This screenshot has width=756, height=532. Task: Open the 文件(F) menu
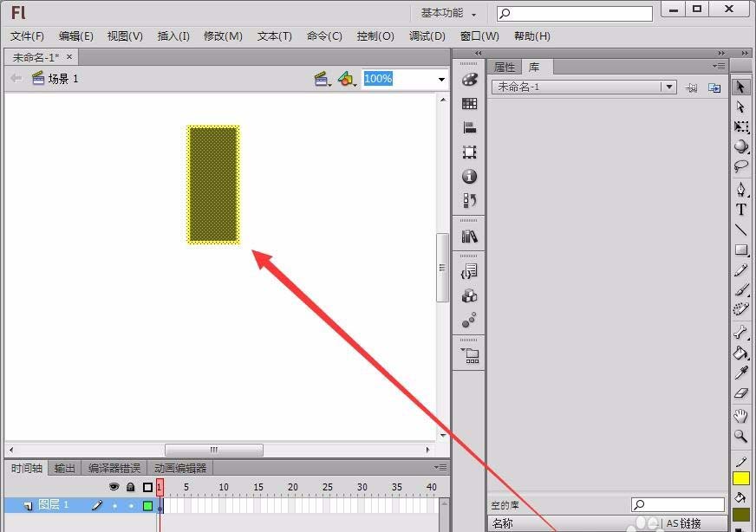[x=27, y=36]
